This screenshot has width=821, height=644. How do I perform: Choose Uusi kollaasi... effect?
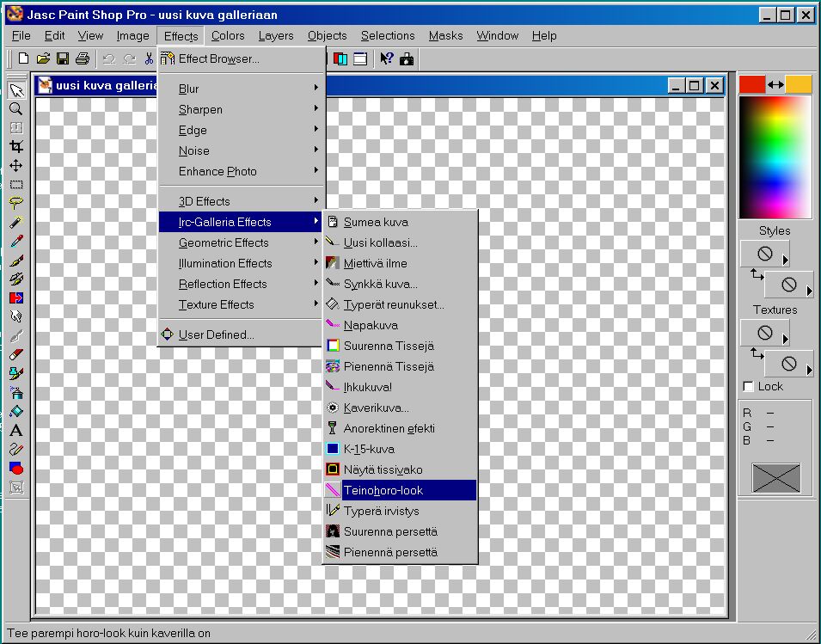[400, 242]
